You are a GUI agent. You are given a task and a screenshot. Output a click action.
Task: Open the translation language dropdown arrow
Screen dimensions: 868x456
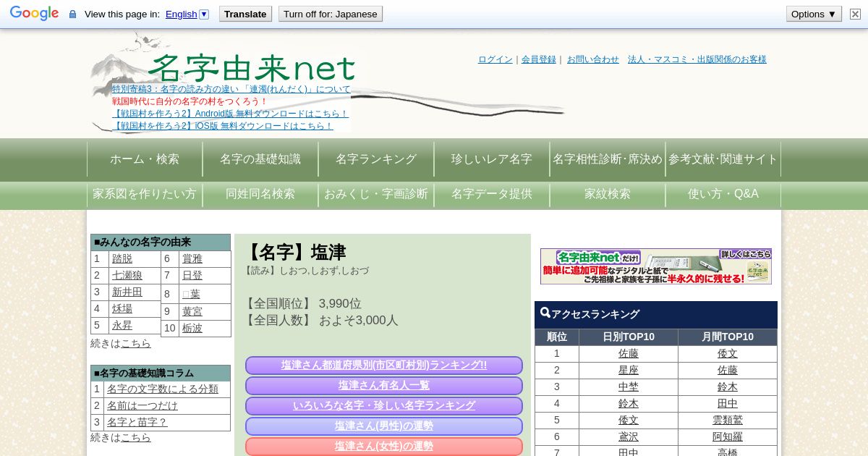click(203, 14)
